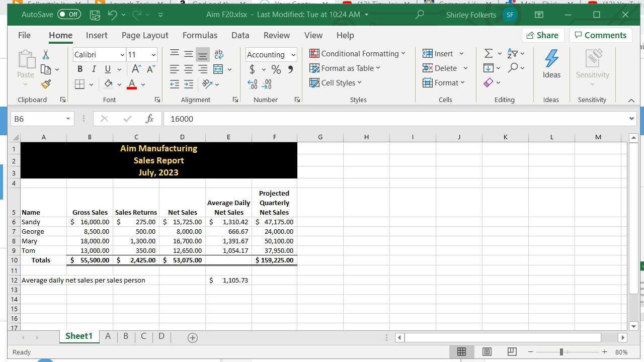The width and height of the screenshot is (644, 362).
Task: Expand the Fill Color dropdown arrow
Action: (119, 84)
